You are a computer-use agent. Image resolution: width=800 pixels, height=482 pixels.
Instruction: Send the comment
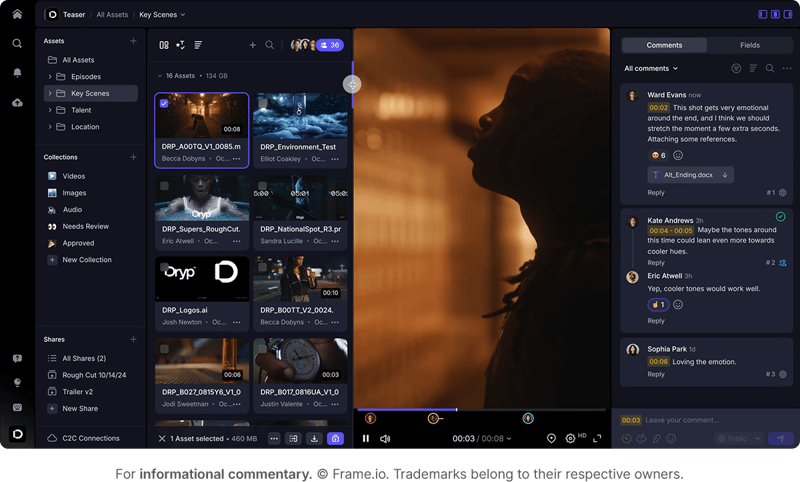(781, 438)
